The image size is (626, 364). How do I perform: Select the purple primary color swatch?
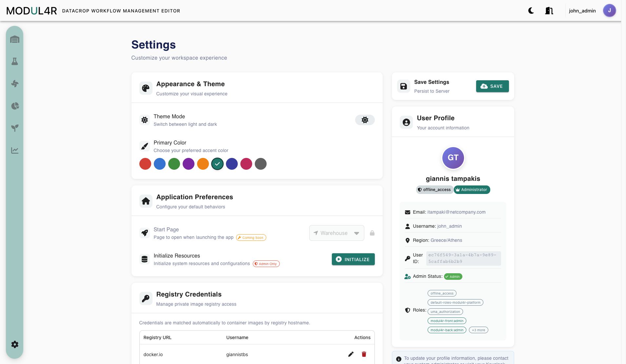point(189,164)
